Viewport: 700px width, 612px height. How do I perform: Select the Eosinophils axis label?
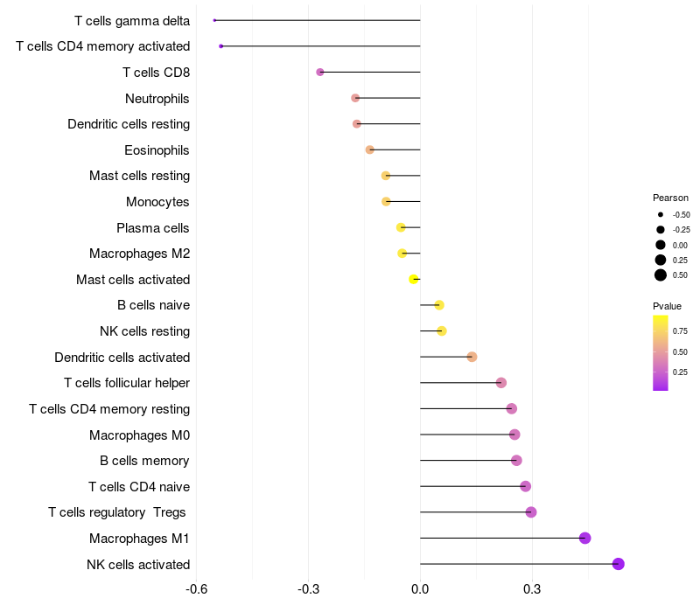tap(157, 150)
